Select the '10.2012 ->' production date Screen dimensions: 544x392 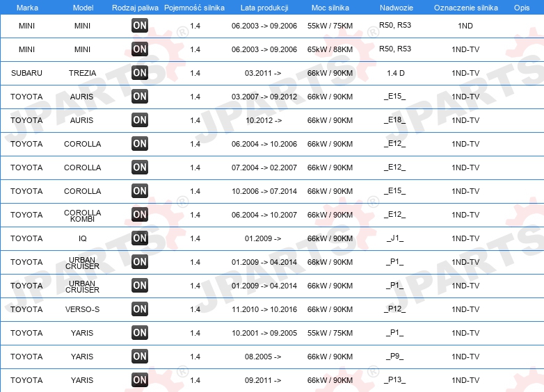pyautogui.click(x=264, y=120)
